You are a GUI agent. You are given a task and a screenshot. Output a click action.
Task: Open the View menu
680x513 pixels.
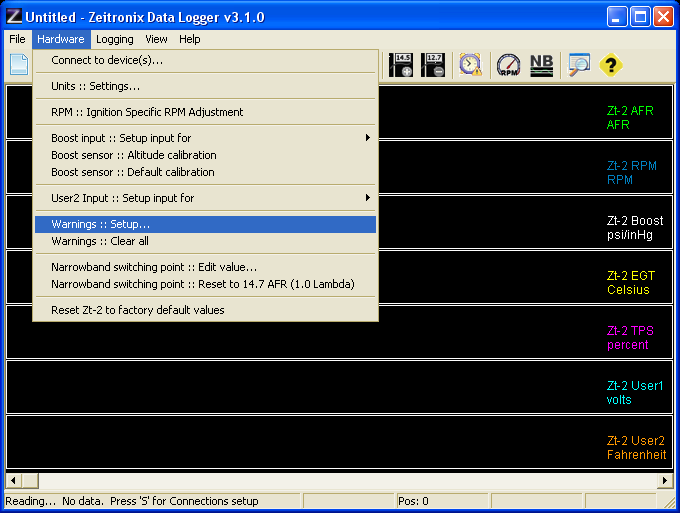click(x=156, y=39)
